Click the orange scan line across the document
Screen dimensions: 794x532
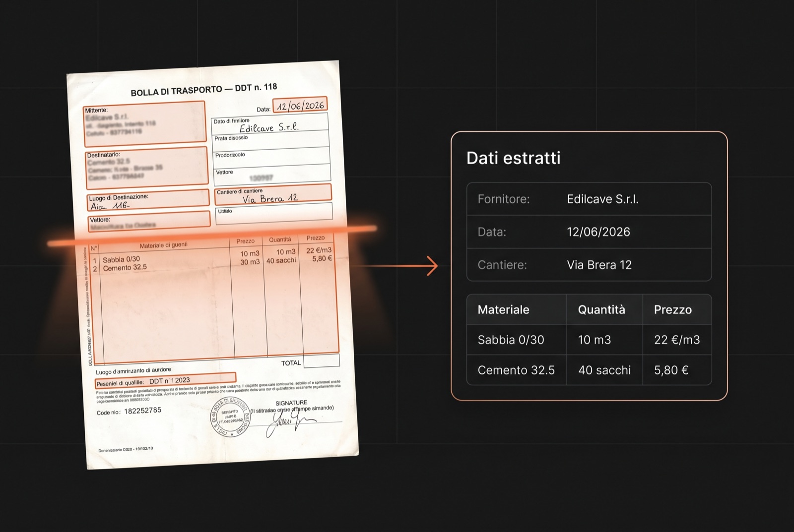click(x=212, y=236)
